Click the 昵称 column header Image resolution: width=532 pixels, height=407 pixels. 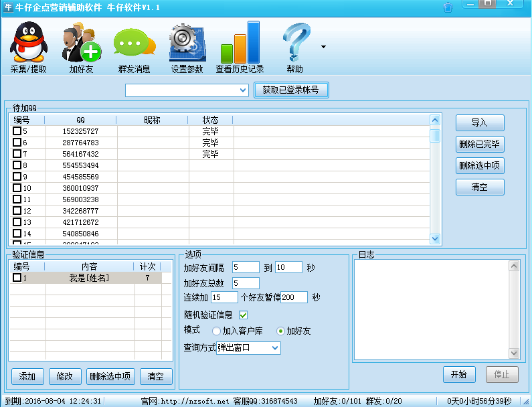(152, 120)
